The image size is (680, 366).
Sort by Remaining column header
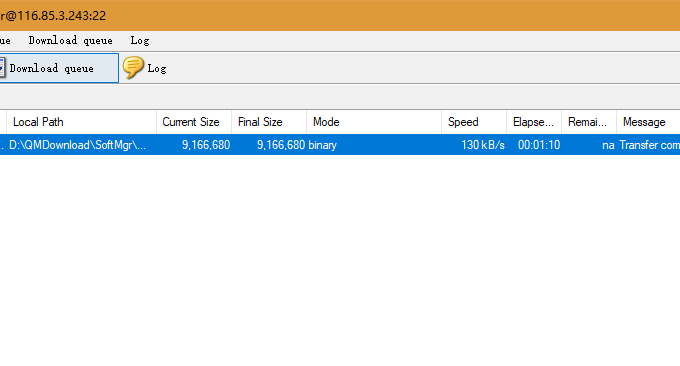coord(589,122)
